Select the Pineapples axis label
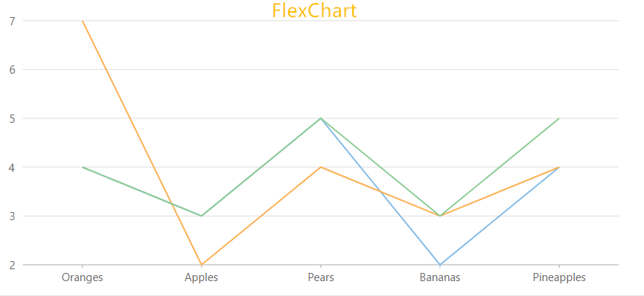 pos(559,277)
